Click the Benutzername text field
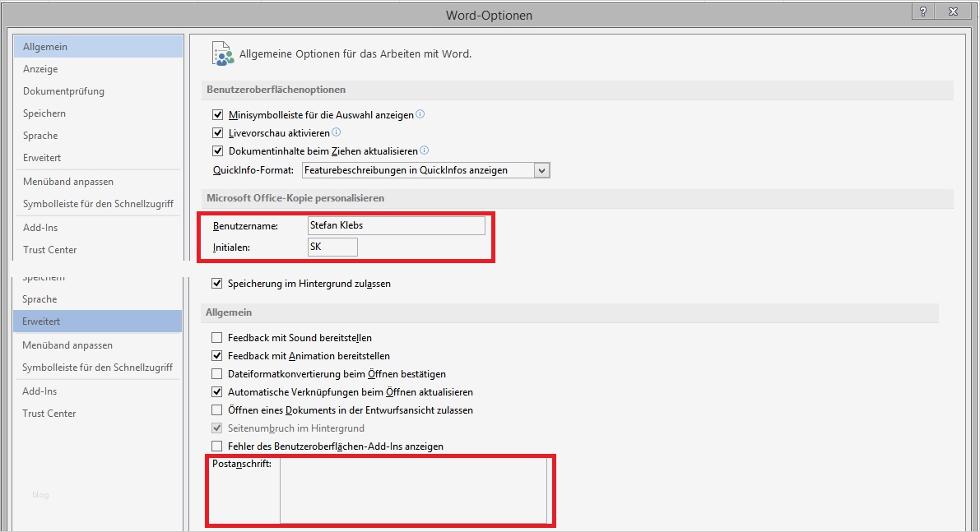980x532 pixels. [396, 225]
